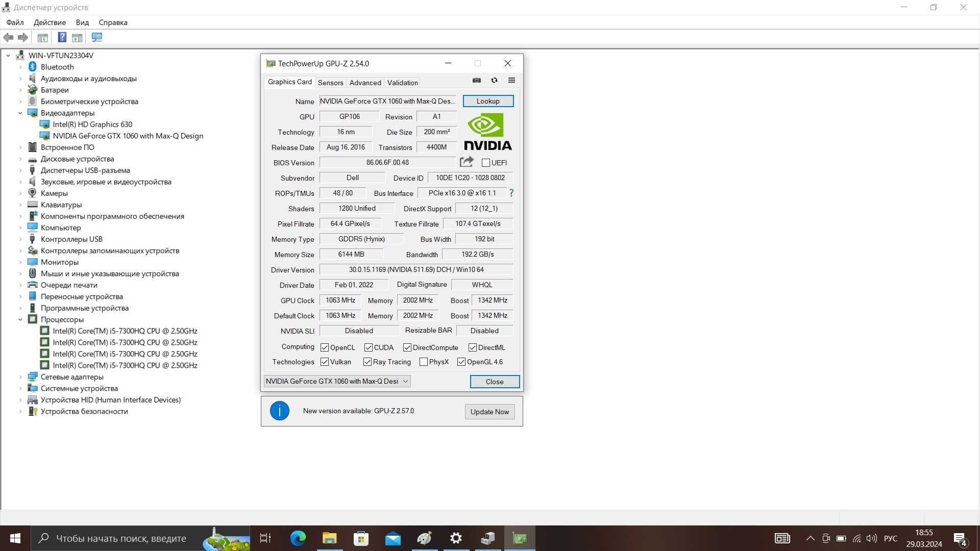Open the volume icon in system tray
This screenshot has width=980, height=551.
(x=872, y=538)
